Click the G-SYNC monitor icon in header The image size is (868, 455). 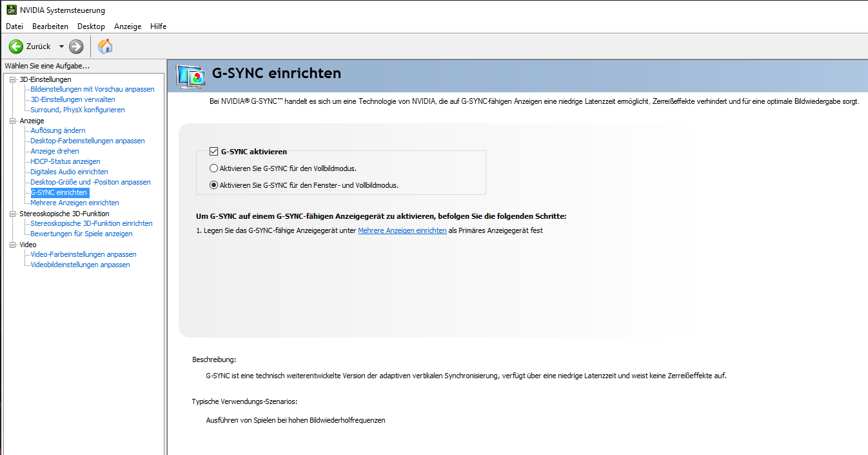coord(191,76)
